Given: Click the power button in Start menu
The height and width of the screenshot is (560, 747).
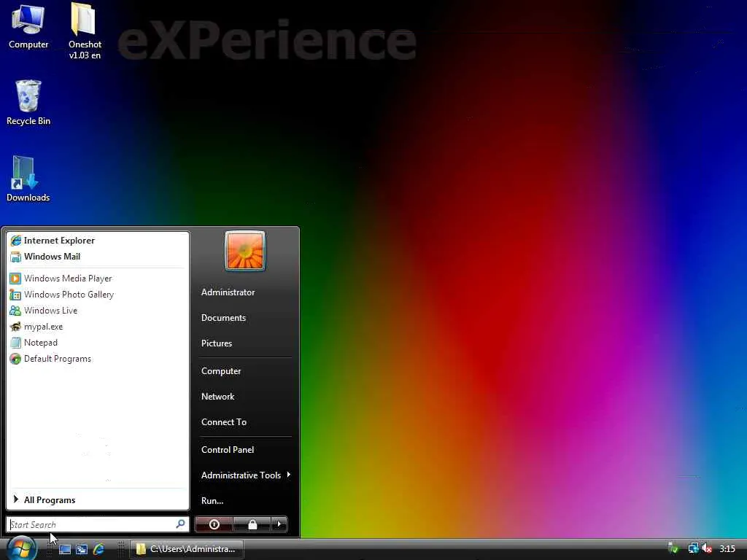Looking at the screenshot, I should click(x=214, y=524).
